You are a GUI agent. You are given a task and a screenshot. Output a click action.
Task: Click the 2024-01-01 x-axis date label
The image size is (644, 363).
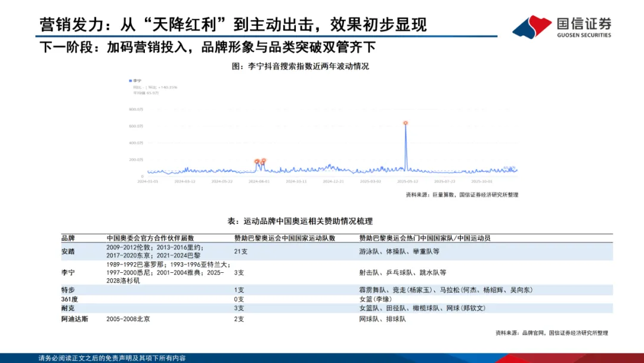click(x=147, y=181)
